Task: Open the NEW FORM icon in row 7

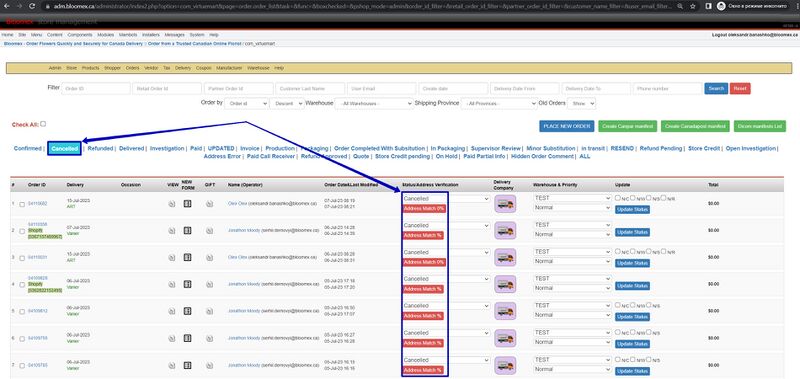Action: click(x=187, y=365)
